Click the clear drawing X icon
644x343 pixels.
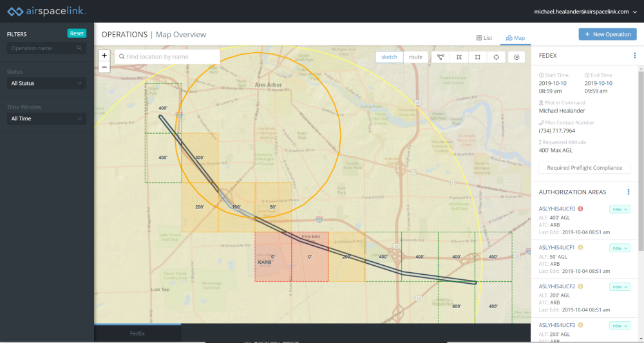516,57
